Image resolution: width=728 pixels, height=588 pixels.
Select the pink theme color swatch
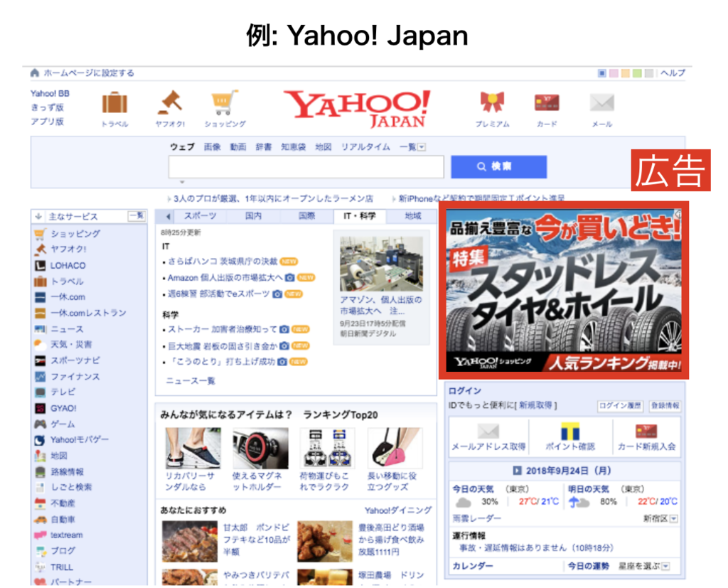[614, 73]
